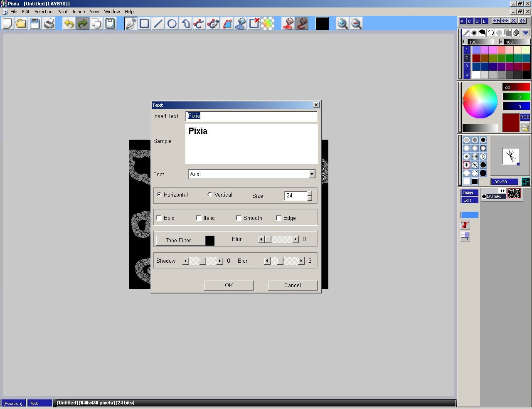Open the View menu
532x409 pixels.
tap(94, 12)
